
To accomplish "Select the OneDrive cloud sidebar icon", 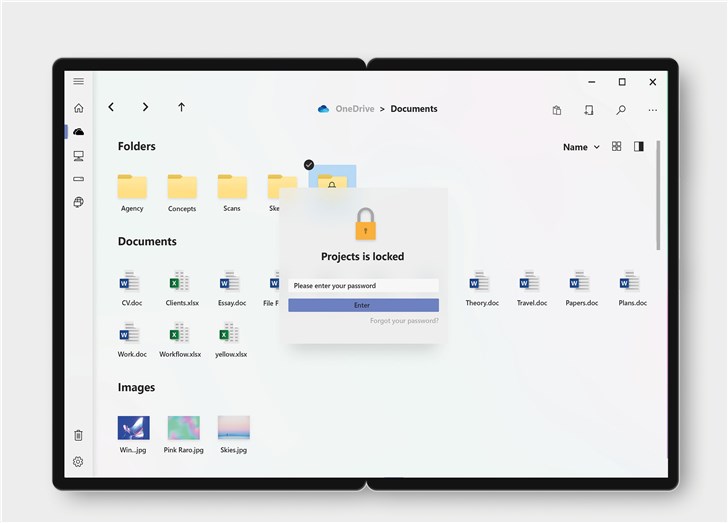I will 78,132.
